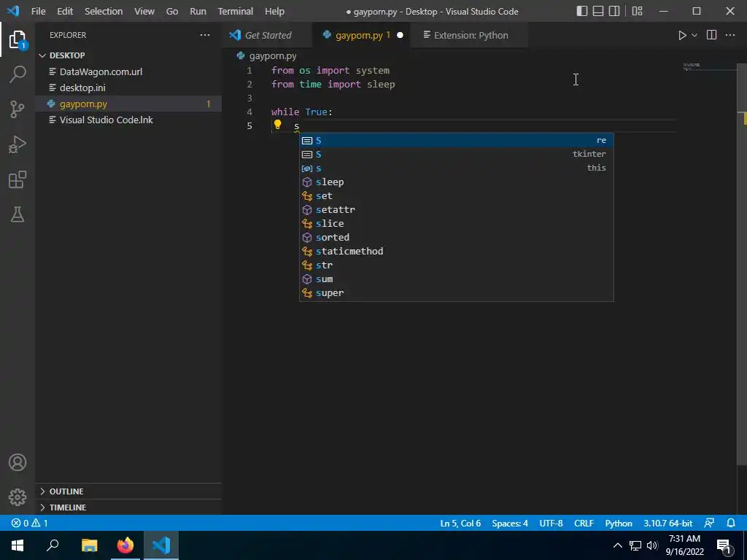This screenshot has width=747, height=560.
Task: Run Python file with play button
Action: [x=682, y=35]
